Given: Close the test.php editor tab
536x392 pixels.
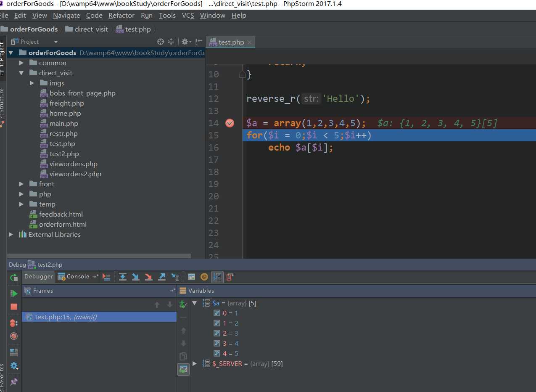Looking at the screenshot, I should point(249,42).
